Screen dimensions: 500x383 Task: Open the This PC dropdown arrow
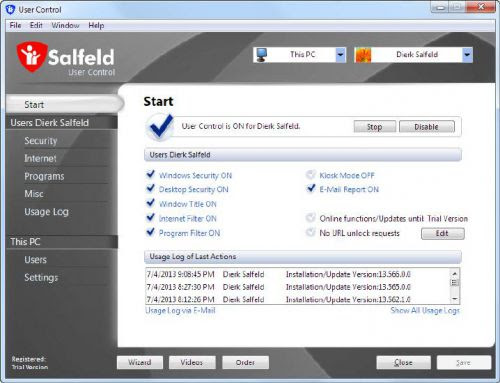click(x=340, y=55)
